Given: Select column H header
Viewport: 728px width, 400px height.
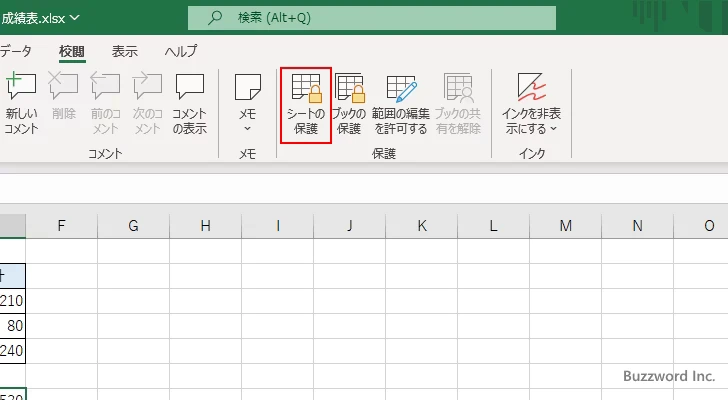Looking at the screenshot, I should [x=206, y=226].
